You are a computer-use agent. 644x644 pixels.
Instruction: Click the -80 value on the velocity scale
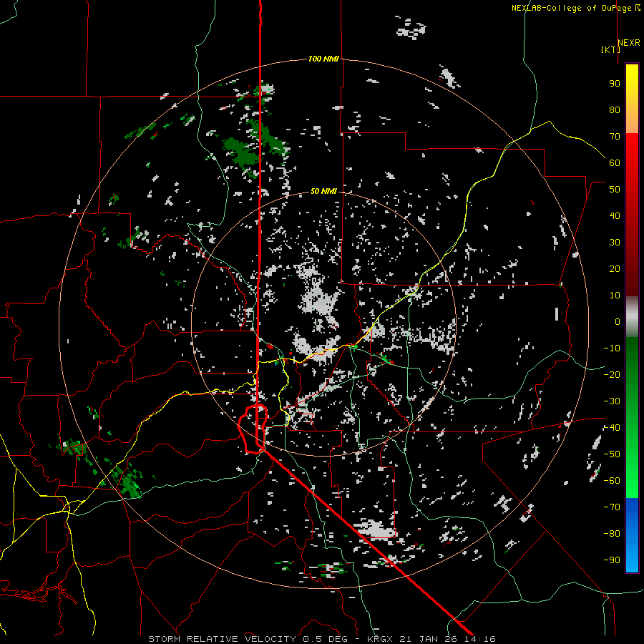[612, 534]
